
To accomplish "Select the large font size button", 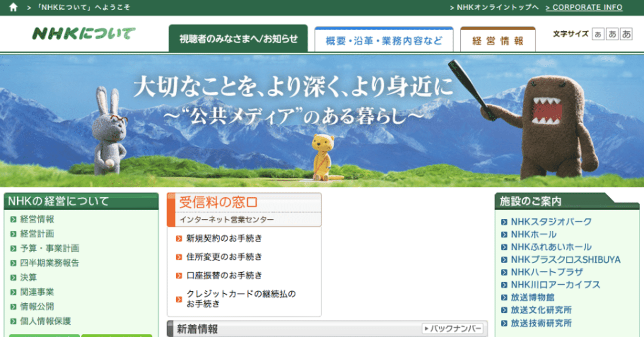I will click(626, 34).
